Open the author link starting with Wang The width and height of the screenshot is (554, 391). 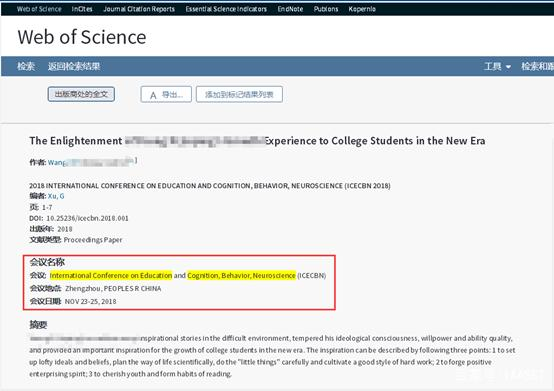[92, 162]
